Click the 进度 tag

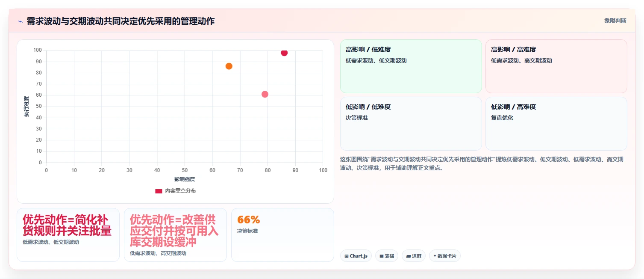click(414, 256)
